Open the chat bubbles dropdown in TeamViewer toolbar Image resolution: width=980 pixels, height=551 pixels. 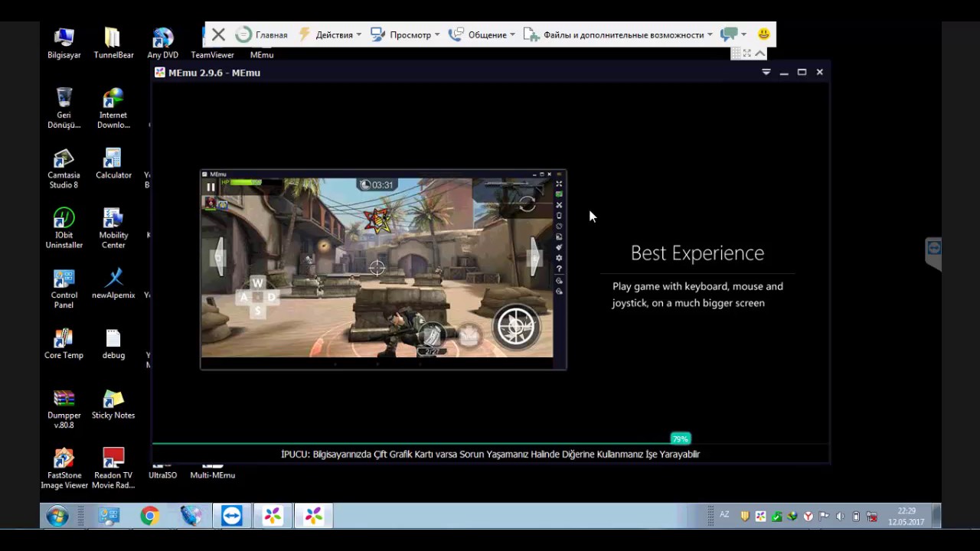tap(733, 34)
